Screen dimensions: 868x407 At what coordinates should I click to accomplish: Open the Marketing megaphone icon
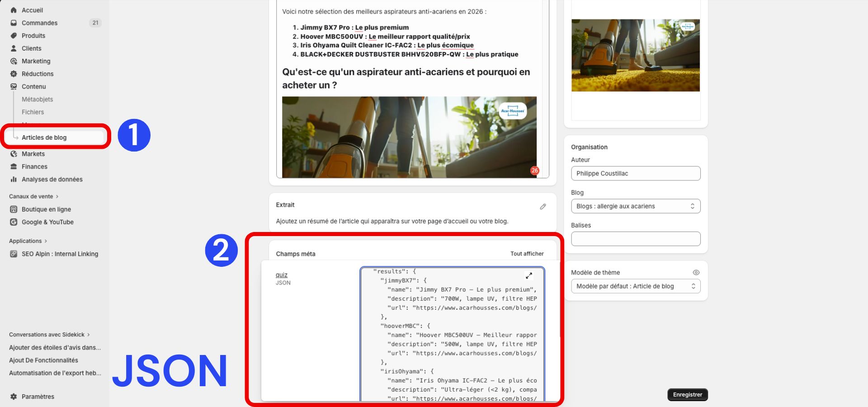pos(13,61)
